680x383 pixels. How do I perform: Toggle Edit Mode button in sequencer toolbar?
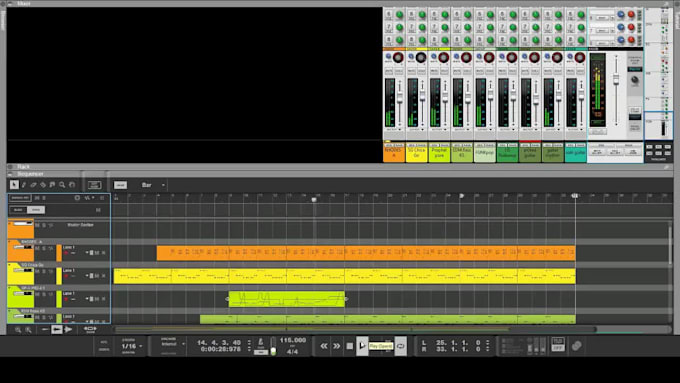point(94,185)
